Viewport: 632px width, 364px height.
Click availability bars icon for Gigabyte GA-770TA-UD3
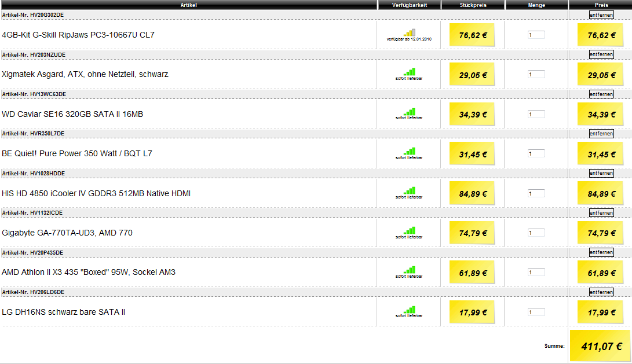(410, 231)
